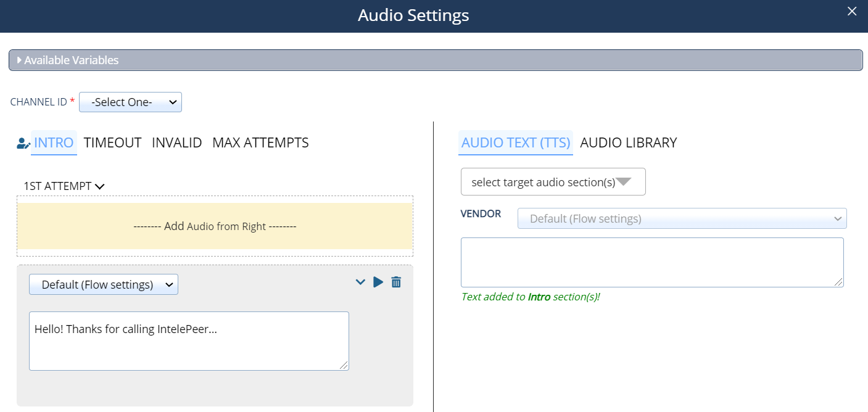
Task: Click the intro text box containing Hello message
Action: [x=189, y=341]
